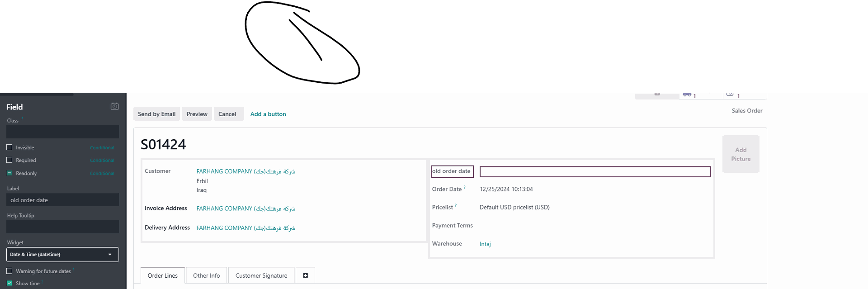Viewport: 868px width, 289px height.
Task: Enable Warning for future dates
Action: 9,271
